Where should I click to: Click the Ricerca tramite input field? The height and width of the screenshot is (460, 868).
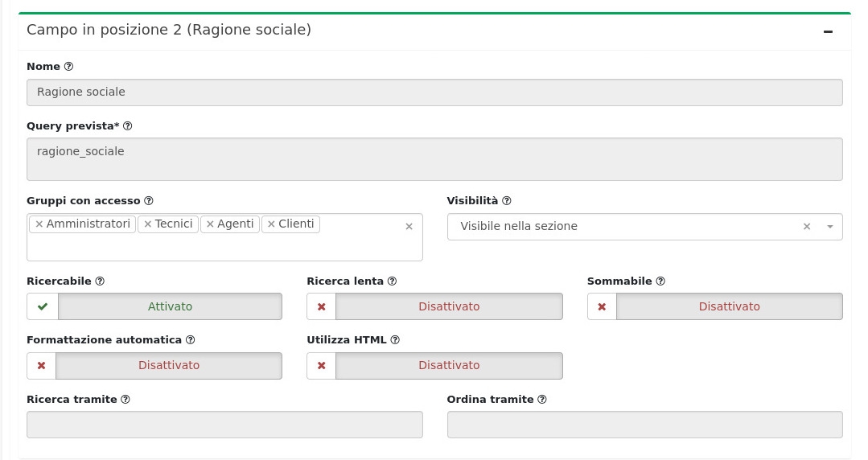pos(224,425)
